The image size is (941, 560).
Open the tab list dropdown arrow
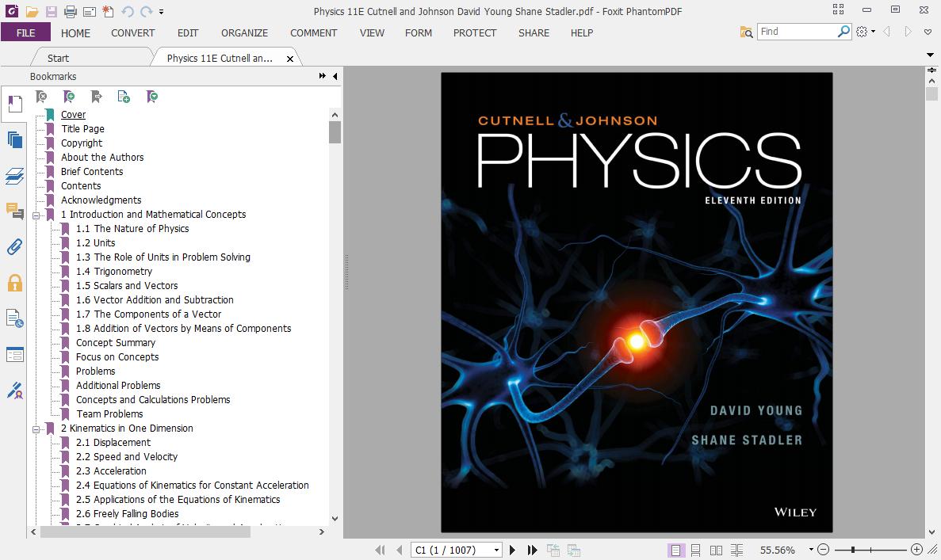coord(930,55)
